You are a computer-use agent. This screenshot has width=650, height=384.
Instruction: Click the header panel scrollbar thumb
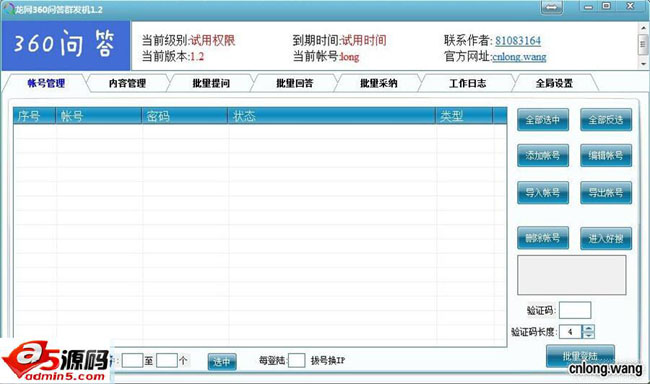point(643,44)
